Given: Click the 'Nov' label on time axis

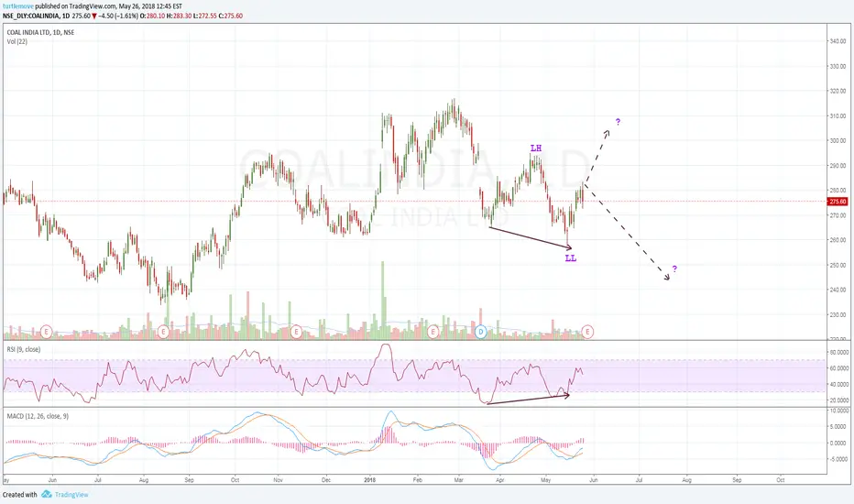Looking at the screenshot, I should coord(278,480).
